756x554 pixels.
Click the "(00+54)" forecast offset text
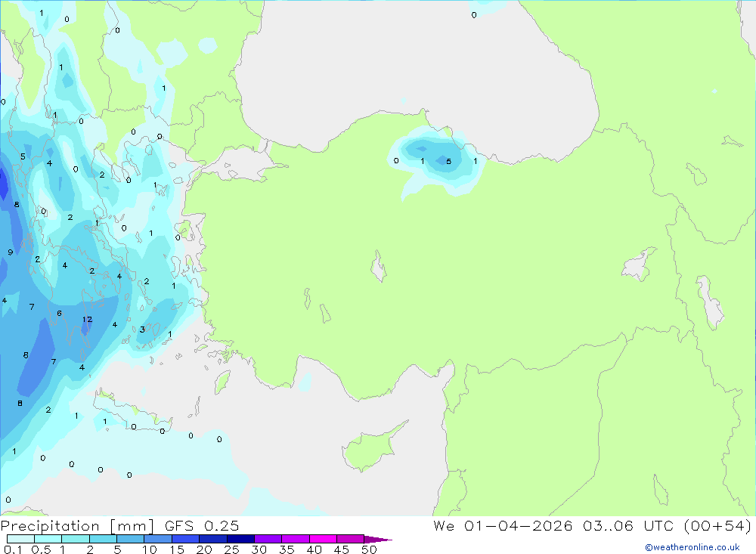[717, 525]
